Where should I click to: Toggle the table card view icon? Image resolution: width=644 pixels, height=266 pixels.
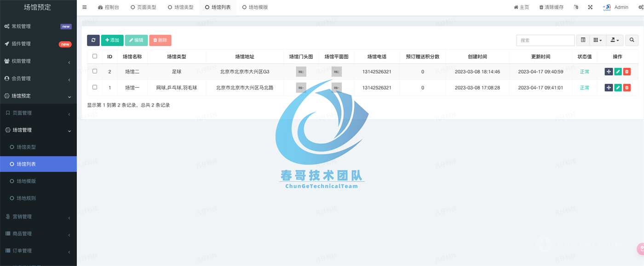coord(583,40)
